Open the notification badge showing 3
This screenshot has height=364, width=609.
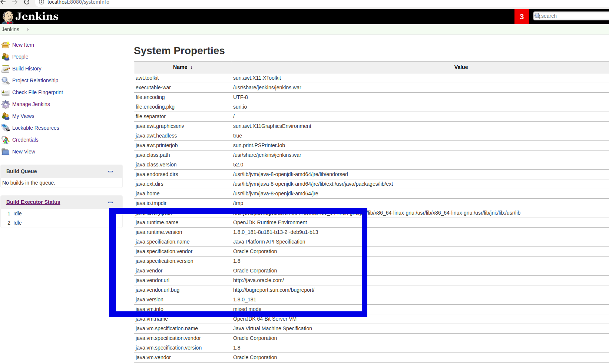(522, 17)
